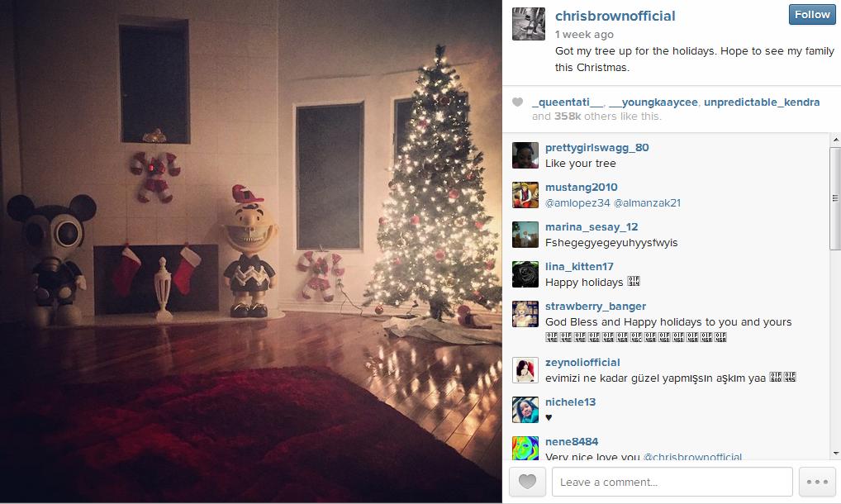Open mustang2010's avatar thumbnail
The image size is (841, 504).
point(525,195)
